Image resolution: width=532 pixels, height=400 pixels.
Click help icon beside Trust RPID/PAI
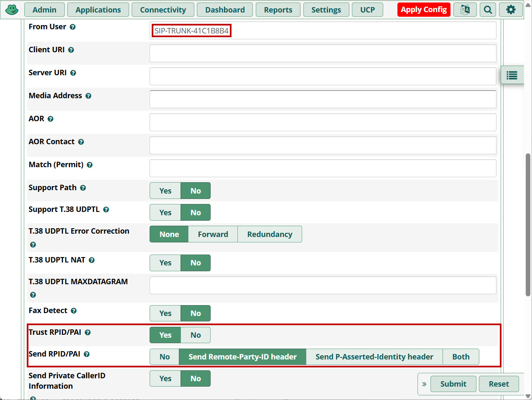(x=88, y=333)
